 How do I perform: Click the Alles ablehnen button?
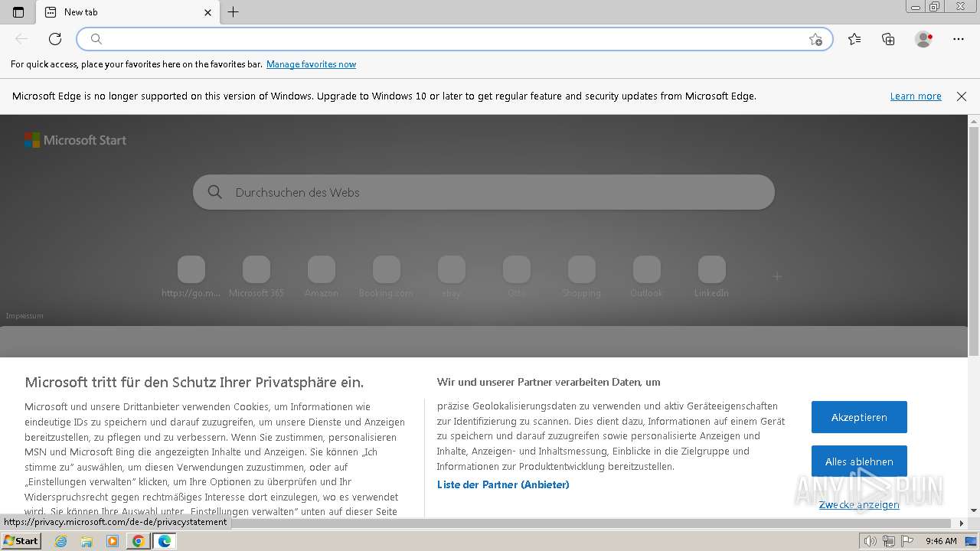click(859, 461)
